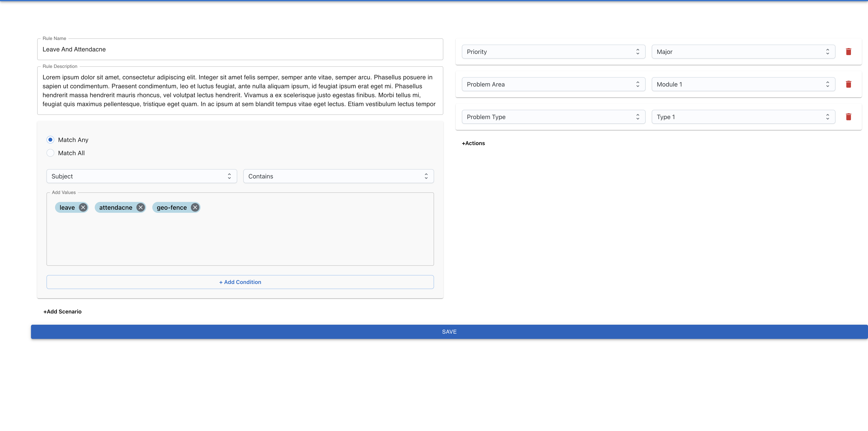Open the Module 1 value dropdown
Viewport: 868px width, 431px height.
(743, 84)
